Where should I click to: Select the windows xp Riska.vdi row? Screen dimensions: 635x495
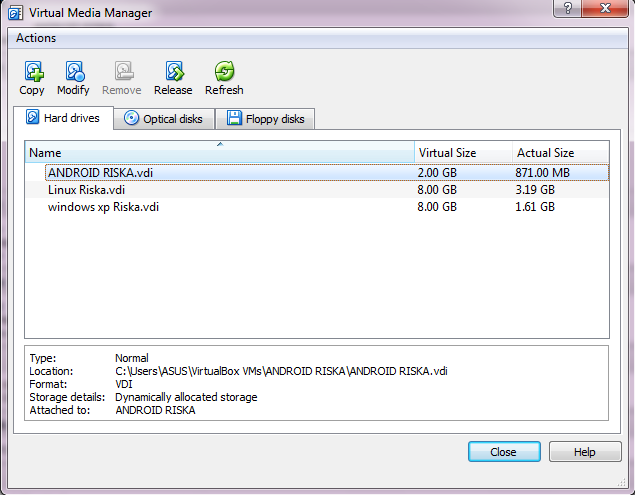pyautogui.click(x=317, y=207)
